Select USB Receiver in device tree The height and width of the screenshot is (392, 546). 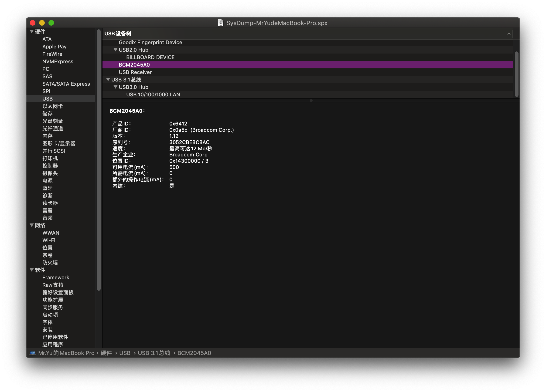point(135,72)
